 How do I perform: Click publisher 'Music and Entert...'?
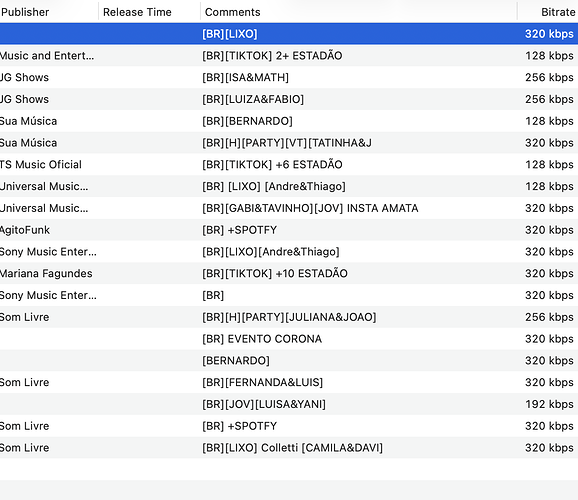pyautogui.click(x=47, y=56)
